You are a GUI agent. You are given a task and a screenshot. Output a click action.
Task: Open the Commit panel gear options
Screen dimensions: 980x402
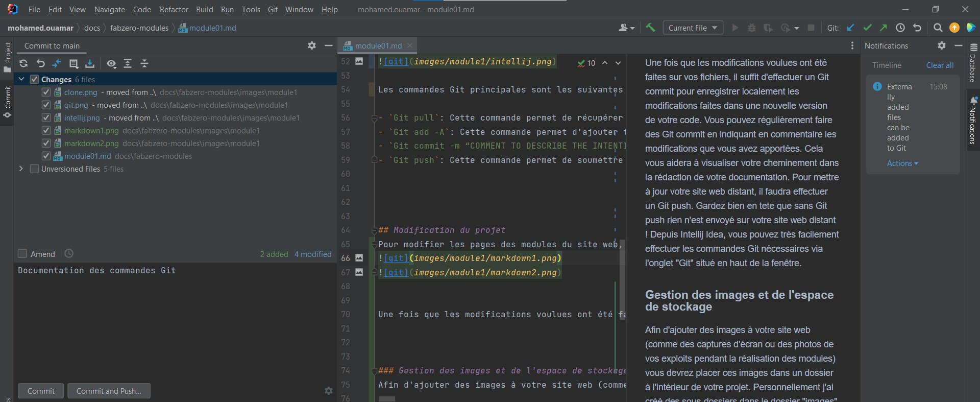[x=312, y=45]
